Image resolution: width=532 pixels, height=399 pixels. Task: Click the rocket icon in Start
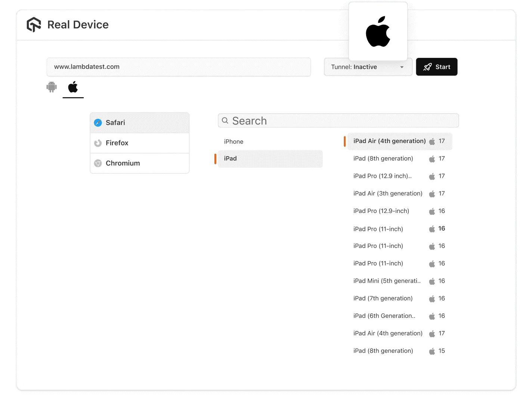click(x=427, y=67)
